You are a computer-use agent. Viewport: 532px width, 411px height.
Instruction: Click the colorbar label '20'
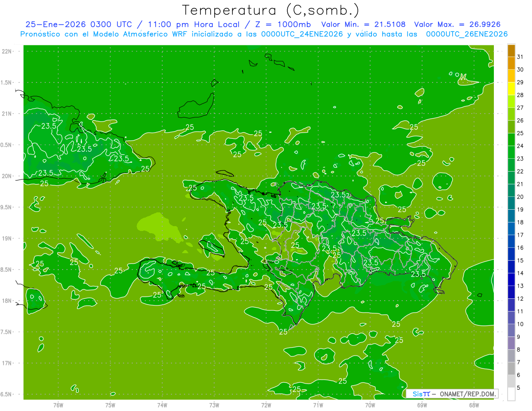coord(520,197)
